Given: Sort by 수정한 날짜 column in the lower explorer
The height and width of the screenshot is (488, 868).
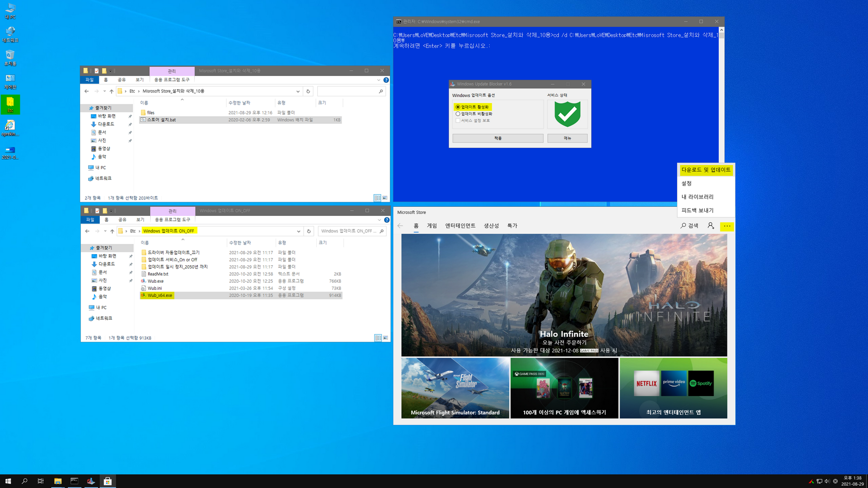Looking at the screenshot, I should pos(251,243).
